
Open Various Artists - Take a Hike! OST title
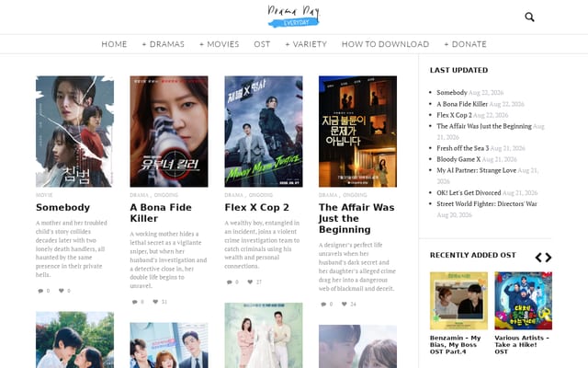coord(522,345)
